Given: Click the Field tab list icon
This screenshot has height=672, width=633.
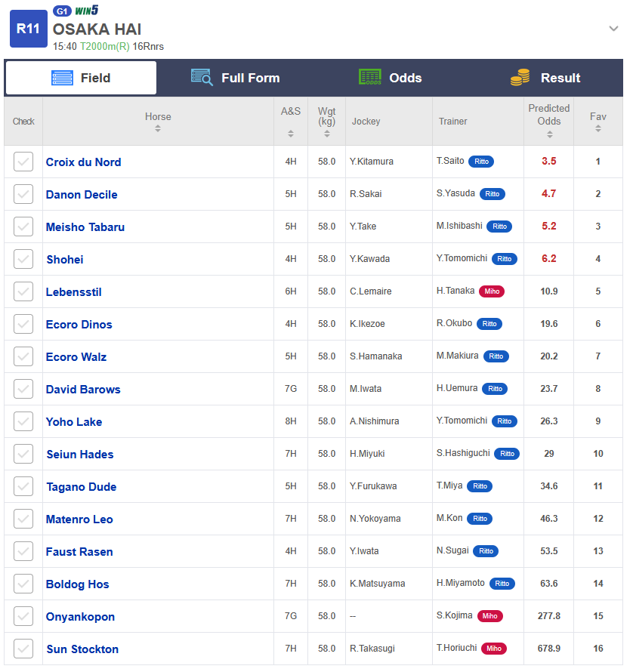Looking at the screenshot, I should [62, 78].
